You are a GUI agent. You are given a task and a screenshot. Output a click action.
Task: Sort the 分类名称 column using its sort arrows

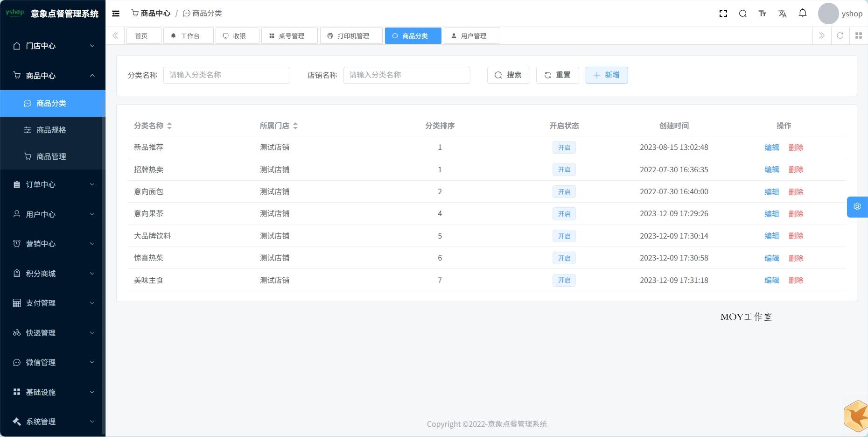click(x=169, y=126)
